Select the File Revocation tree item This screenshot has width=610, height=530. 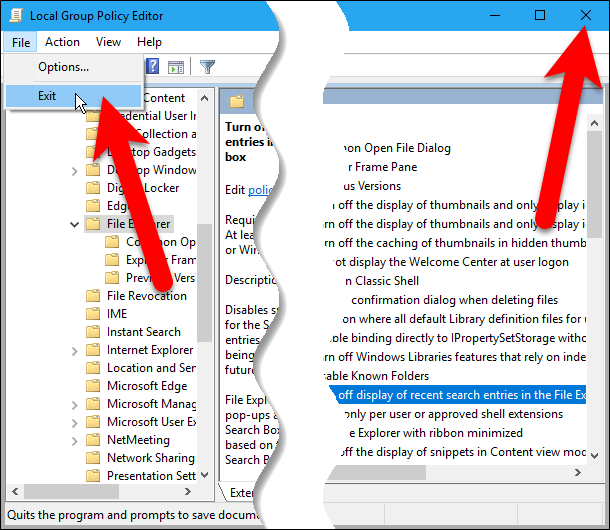(x=147, y=296)
